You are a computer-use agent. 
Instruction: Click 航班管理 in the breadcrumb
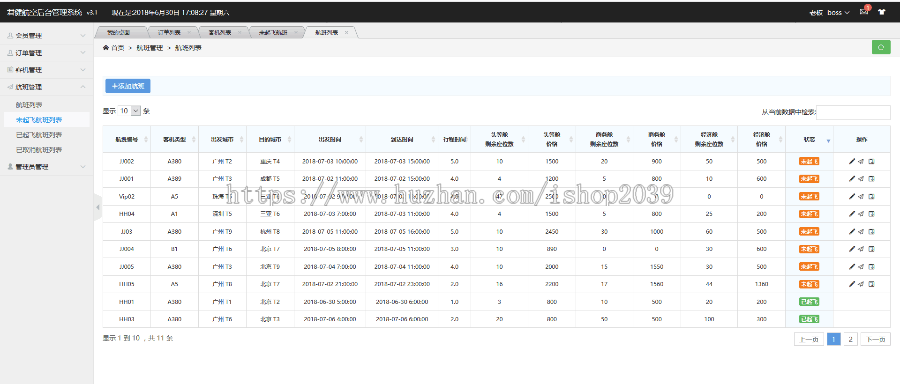tap(150, 48)
